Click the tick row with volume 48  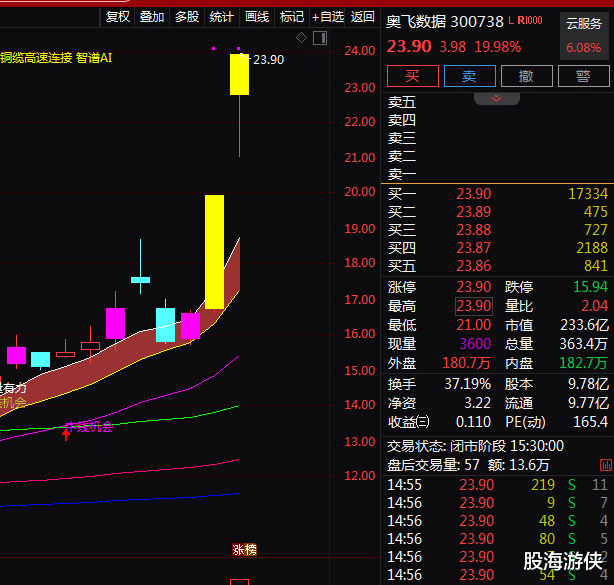click(x=497, y=521)
